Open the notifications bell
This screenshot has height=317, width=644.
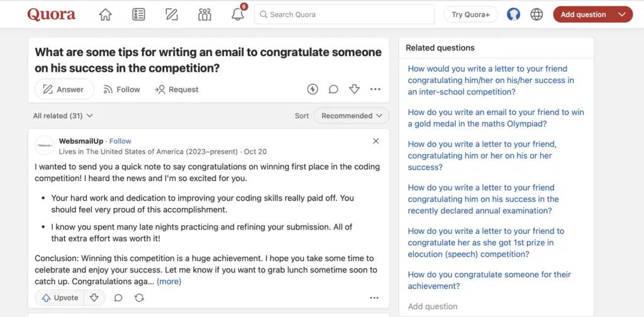click(238, 14)
